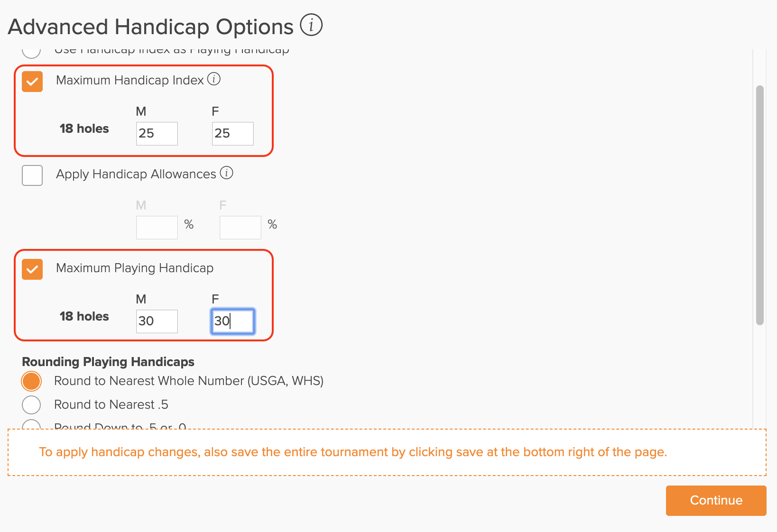777x532 pixels.
Task: Select Round to Nearest Whole Number option
Action: 31,381
